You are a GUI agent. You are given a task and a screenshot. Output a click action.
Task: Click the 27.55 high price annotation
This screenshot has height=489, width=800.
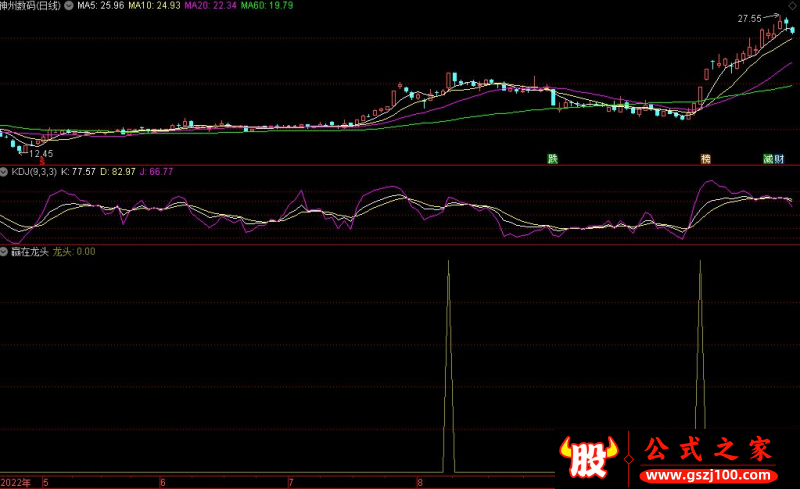pos(750,19)
